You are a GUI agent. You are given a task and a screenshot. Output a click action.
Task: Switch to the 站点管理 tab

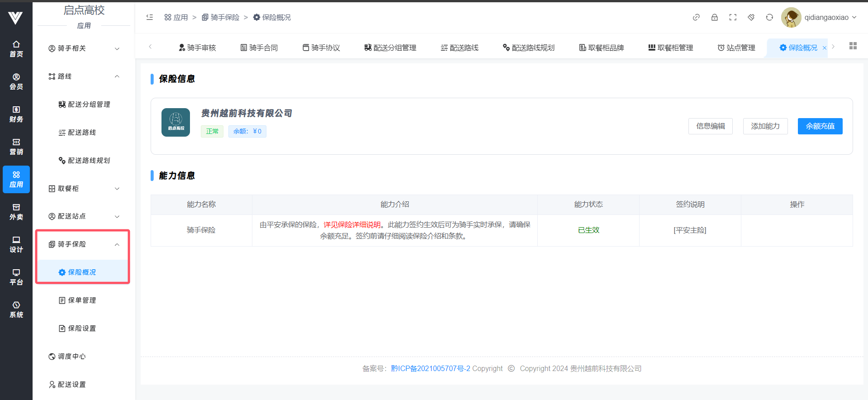coord(736,48)
